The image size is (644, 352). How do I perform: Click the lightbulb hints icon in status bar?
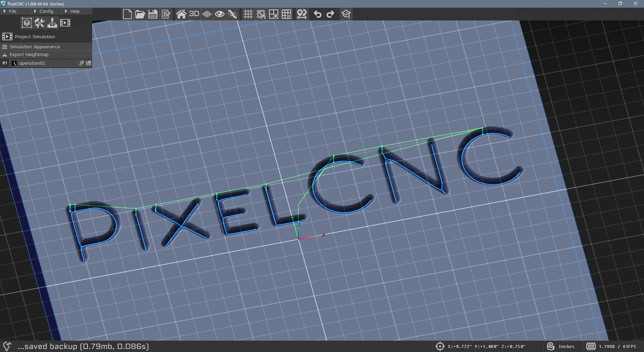coord(7,346)
